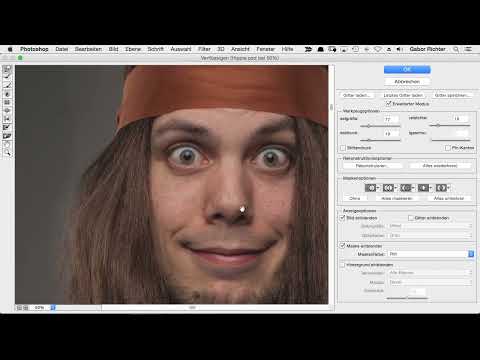Viewport: 480px width, 360px height.
Task: Click the Subtract from Selection mask icon
Action: click(x=405, y=188)
